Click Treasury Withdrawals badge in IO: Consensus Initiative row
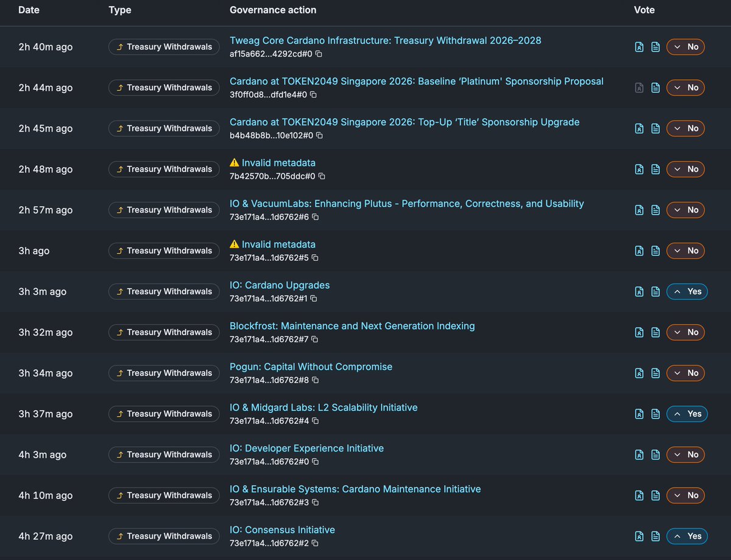The width and height of the screenshot is (731, 560). [164, 537]
